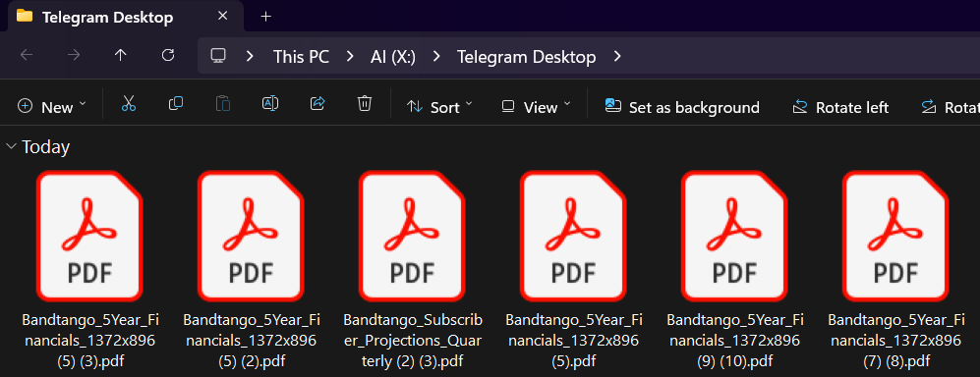980x377 pixels.
Task: Click filename Bandtango_Subscriber_Projections_Quarterly (2) (3).pdf
Action: (413, 341)
